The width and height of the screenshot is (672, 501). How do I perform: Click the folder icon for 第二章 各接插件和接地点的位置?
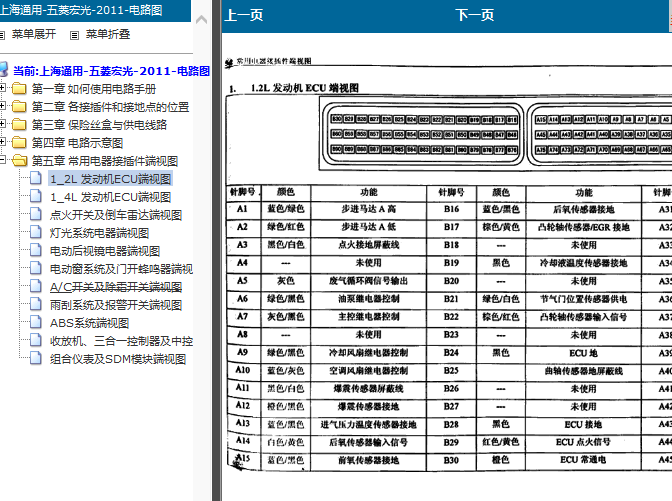pyautogui.click(x=19, y=107)
